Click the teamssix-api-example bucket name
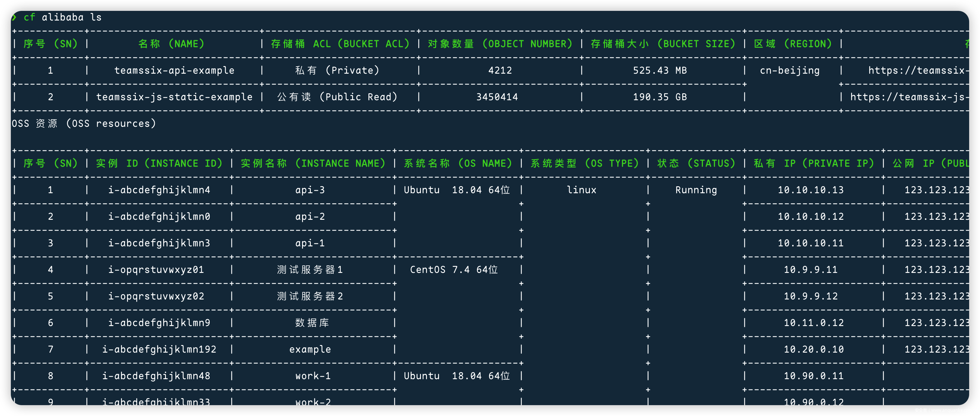Viewport: 980px width, 416px height. tap(174, 70)
